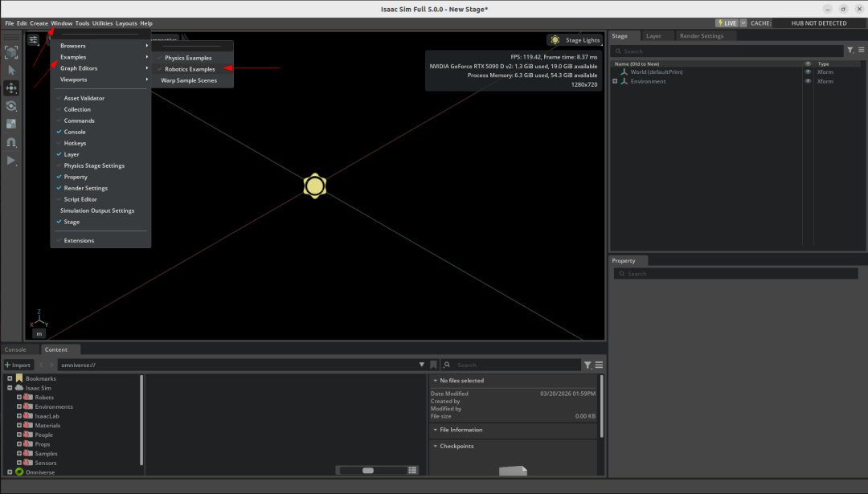This screenshot has height=494, width=868.
Task: Open Content browser filter icon
Action: (x=588, y=365)
